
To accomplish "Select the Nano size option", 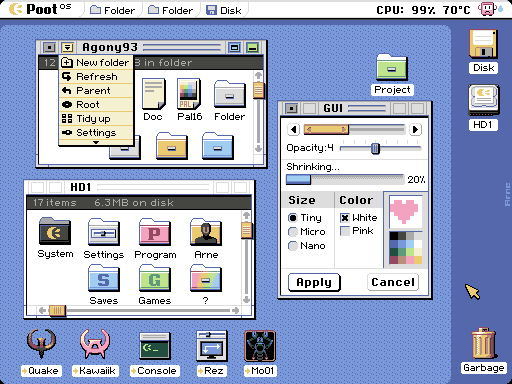I will (x=293, y=246).
